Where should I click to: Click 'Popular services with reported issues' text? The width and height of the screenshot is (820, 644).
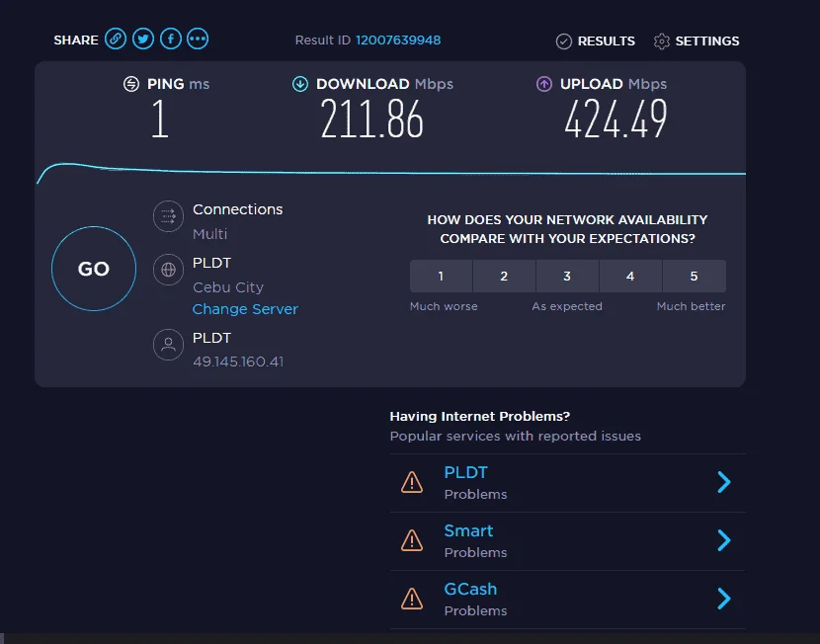[x=516, y=436]
